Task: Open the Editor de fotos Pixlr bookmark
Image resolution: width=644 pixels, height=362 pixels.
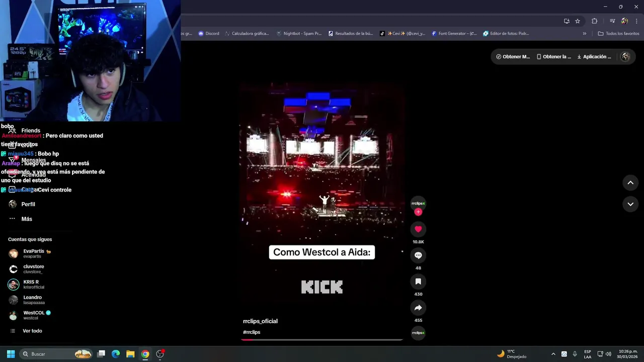Action: tap(506, 34)
